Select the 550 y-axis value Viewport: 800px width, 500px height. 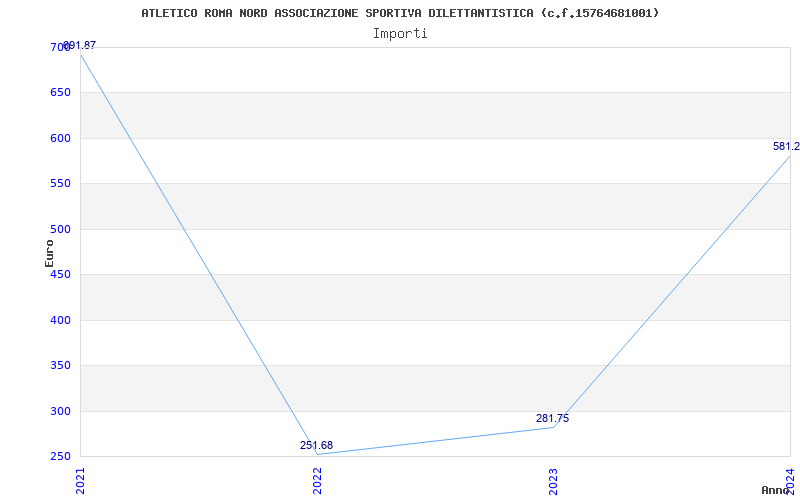coord(60,184)
